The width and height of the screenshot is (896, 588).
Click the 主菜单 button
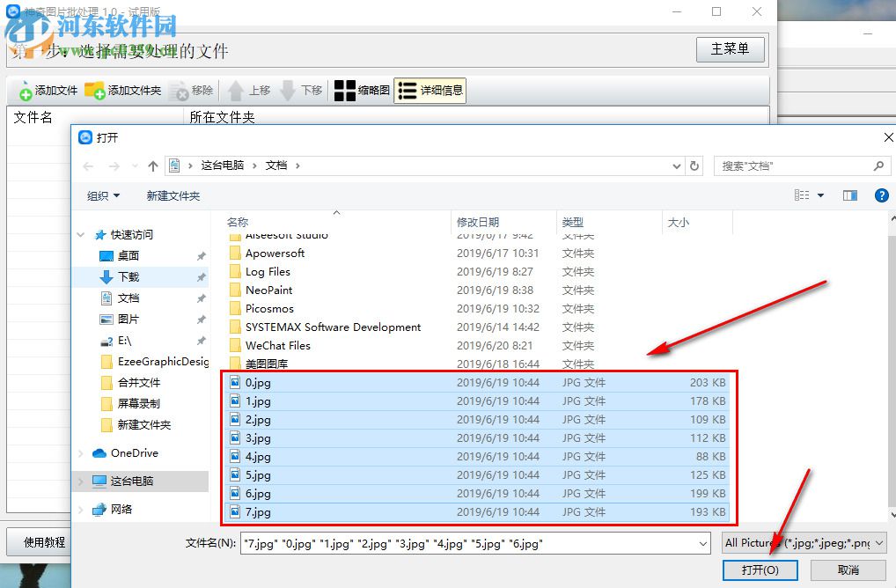tap(731, 49)
